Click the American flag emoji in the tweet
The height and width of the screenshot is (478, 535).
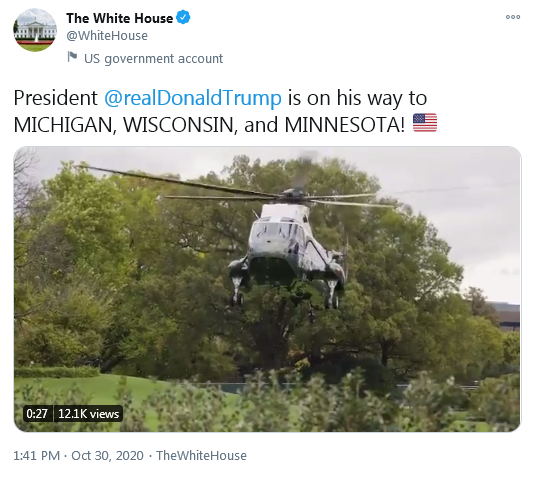coord(425,123)
